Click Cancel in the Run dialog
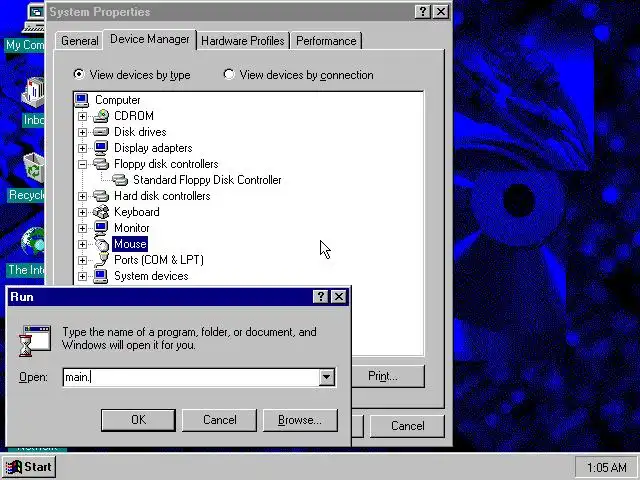This screenshot has width=640, height=480. pyautogui.click(x=220, y=420)
